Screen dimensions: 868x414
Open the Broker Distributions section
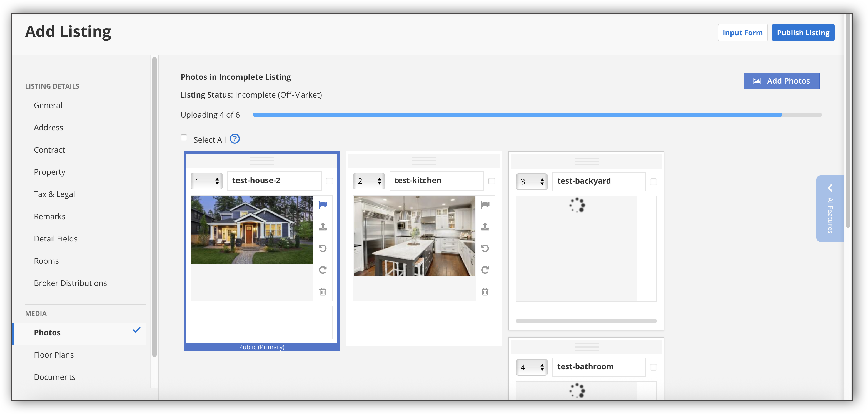[x=70, y=283]
